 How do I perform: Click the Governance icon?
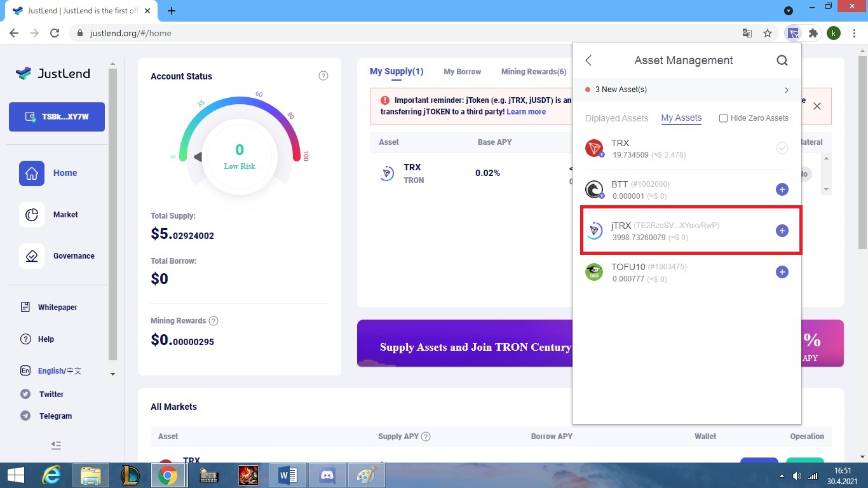click(32, 256)
